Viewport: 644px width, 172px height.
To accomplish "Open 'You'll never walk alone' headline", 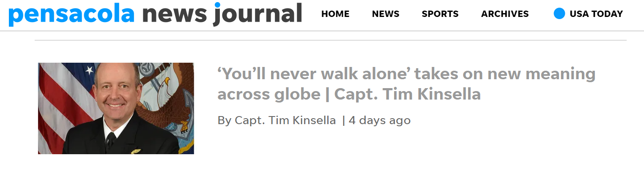I will pyautogui.click(x=406, y=75).
